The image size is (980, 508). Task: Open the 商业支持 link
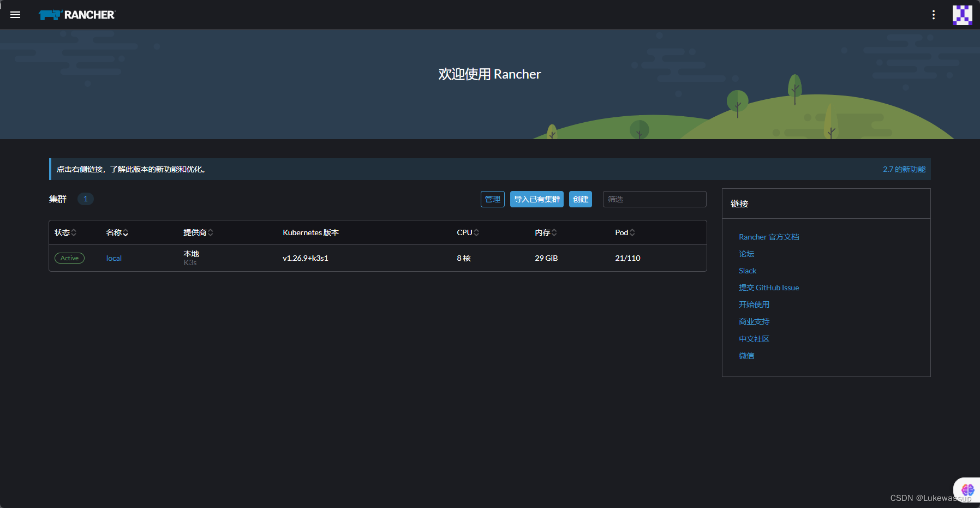[x=754, y=321]
